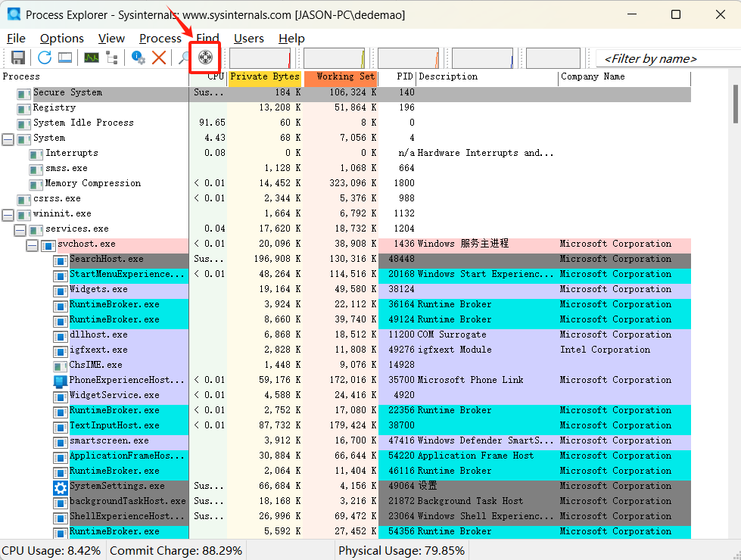Viewport: 741px width, 560px height.
Task: Click the private bytes value 196,908 K
Action: coord(278,259)
